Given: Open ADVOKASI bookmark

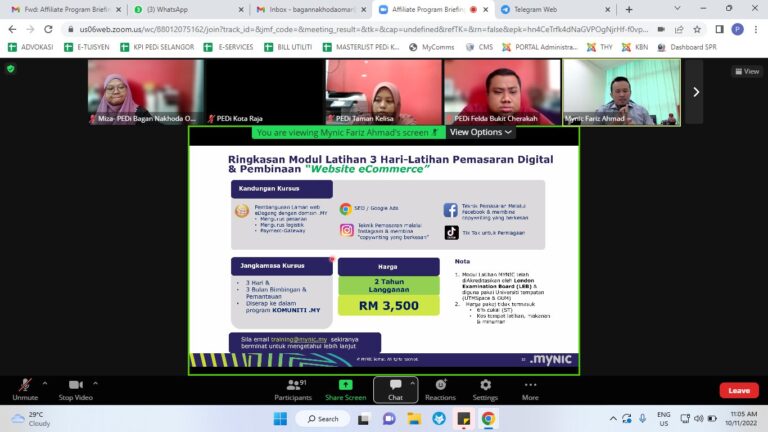Looking at the screenshot, I should 30,47.
